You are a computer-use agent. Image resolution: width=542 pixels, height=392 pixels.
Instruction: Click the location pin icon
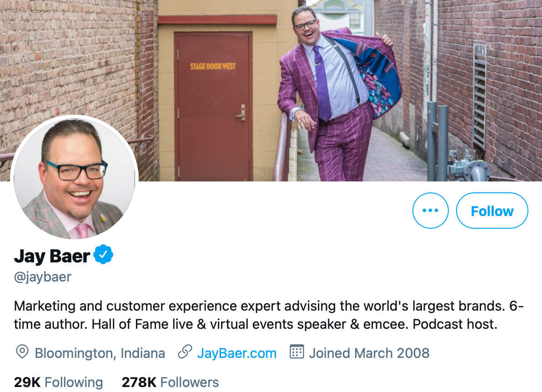point(22,352)
